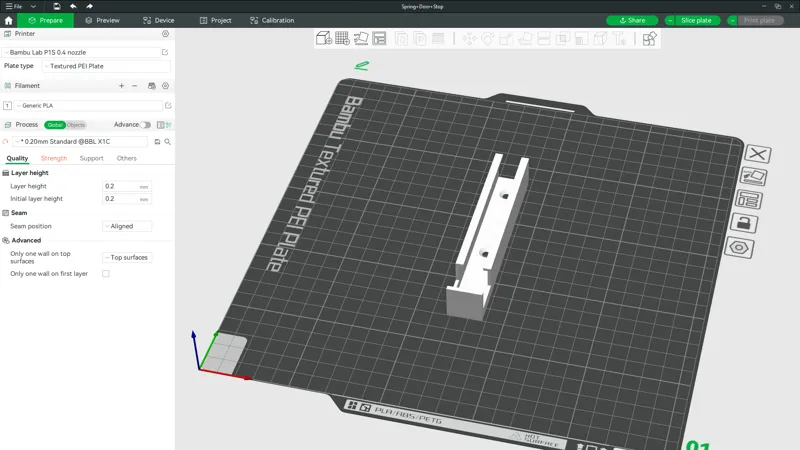Switch to the Preview tab
The height and width of the screenshot is (450, 800).
102,20
